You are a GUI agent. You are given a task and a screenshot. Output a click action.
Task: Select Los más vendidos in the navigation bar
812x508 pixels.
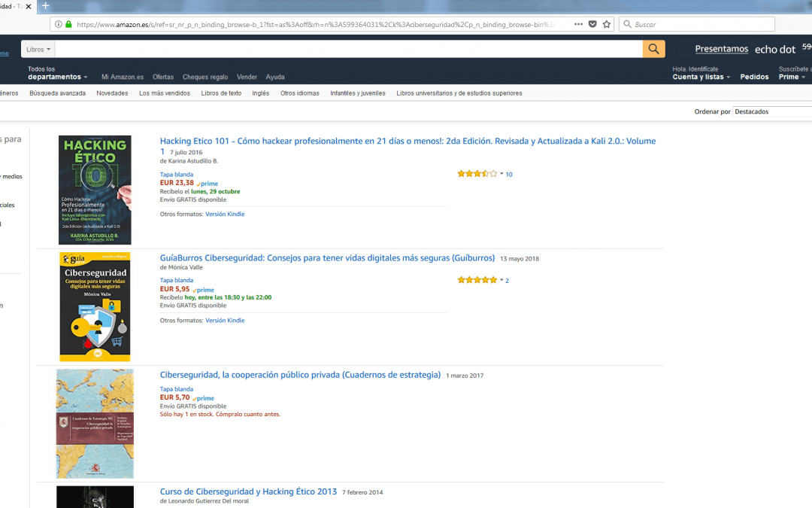pyautogui.click(x=165, y=93)
